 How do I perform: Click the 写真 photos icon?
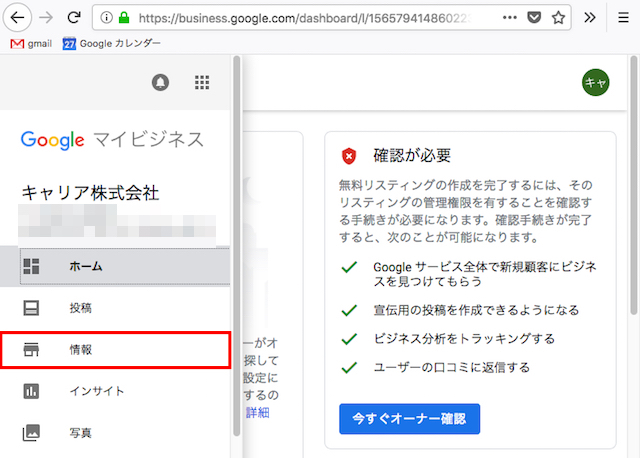(31, 433)
